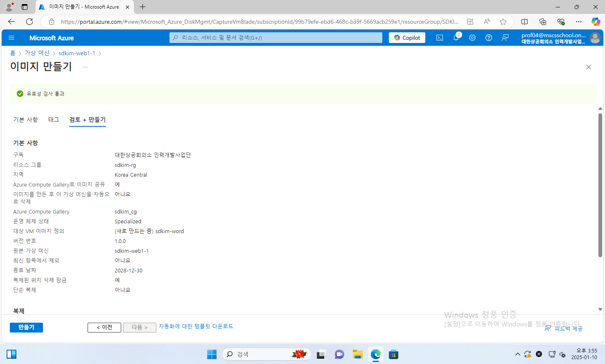Open the more options ellipsis next to title
Image resolution: width=605 pixels, height=364 pixels.
(x=85, y=67)
